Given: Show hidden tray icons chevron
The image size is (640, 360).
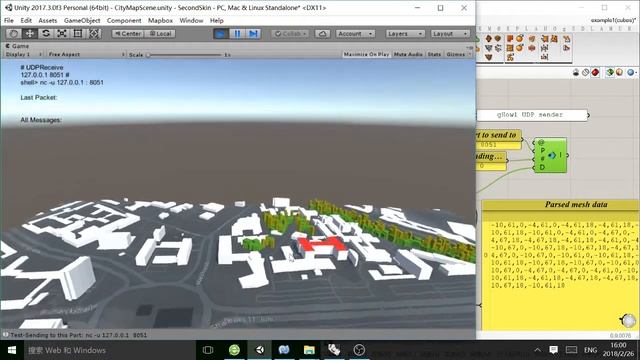Looking at the screenshot, I should [x=538, y=350].
